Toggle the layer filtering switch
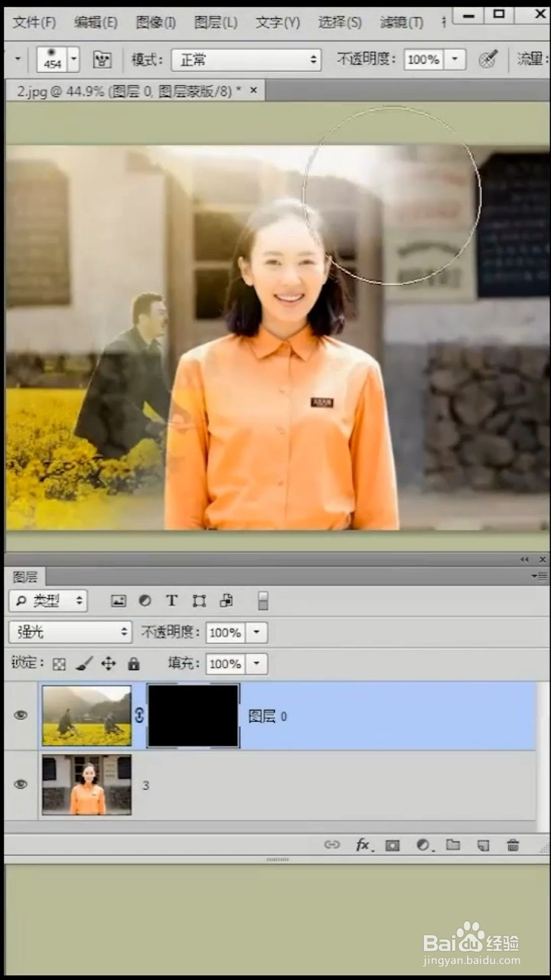551x980 pixels. pos(262,601)
